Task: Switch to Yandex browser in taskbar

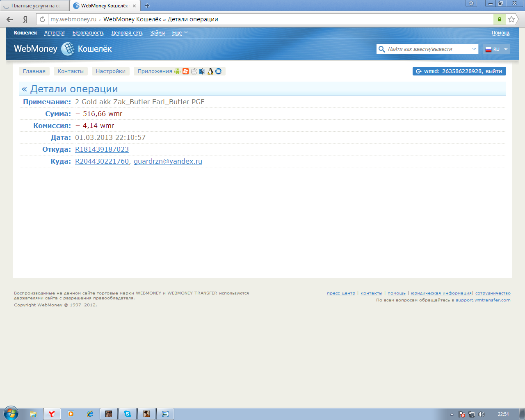Action: [x=52, y=414]
